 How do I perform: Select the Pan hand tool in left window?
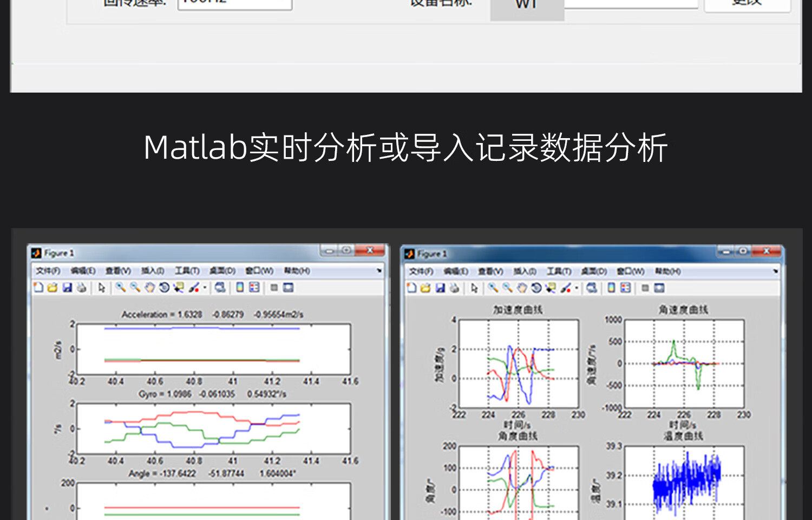[149, 288]
